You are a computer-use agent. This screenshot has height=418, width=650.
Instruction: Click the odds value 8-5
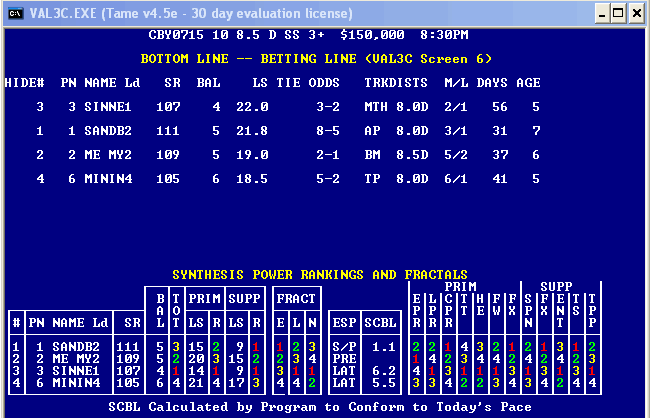328,131
